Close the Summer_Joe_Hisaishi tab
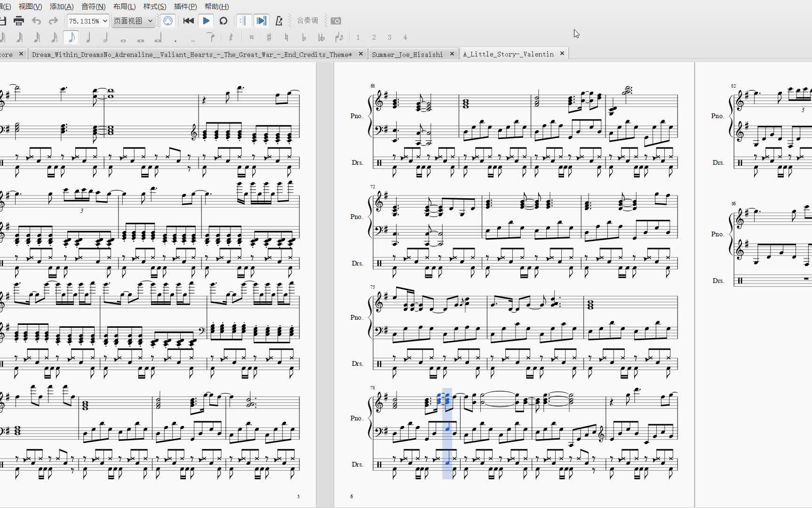Image resolution: width=812 pixels, height=508 pixels. click(452, 54)
